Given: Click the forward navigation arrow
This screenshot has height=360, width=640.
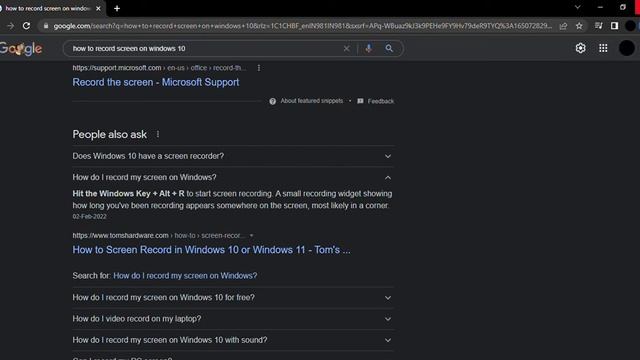Looking at the screenshot, I should click(x=11, y=26).
